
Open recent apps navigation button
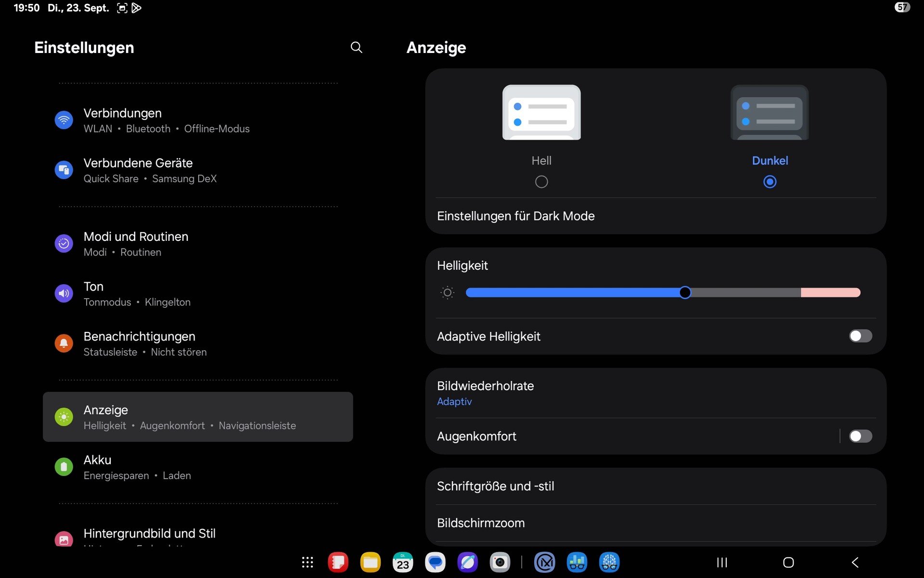pyautogui.click(x=722, y=562)
